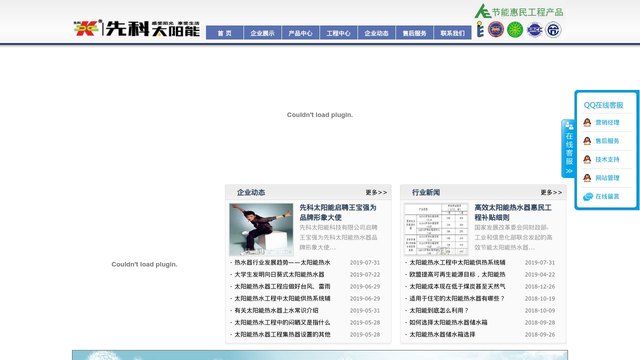
Task: Click the date 2018-10-09
Action: tap(540, 310)
